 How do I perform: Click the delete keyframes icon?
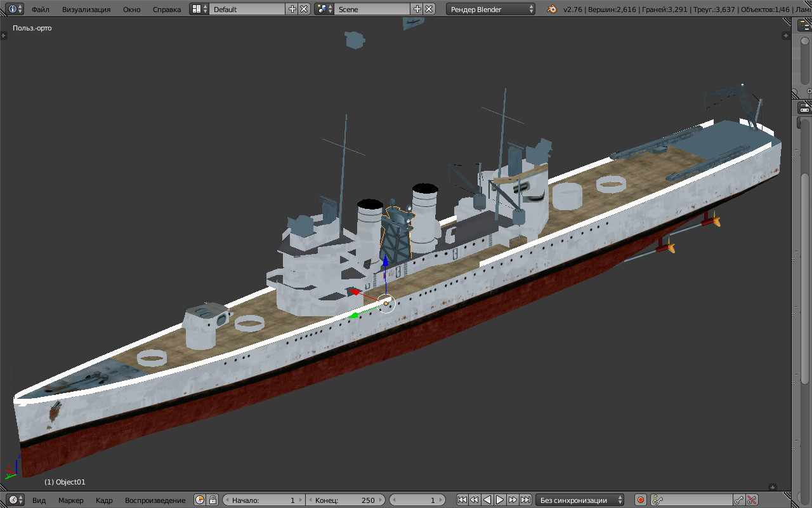pyautogui.click(x=752, y=500)
